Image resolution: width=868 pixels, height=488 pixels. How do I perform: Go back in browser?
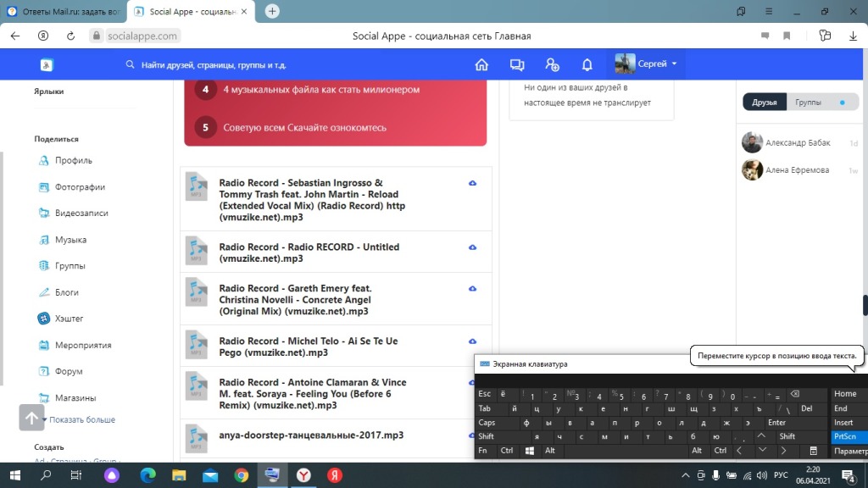15,36
